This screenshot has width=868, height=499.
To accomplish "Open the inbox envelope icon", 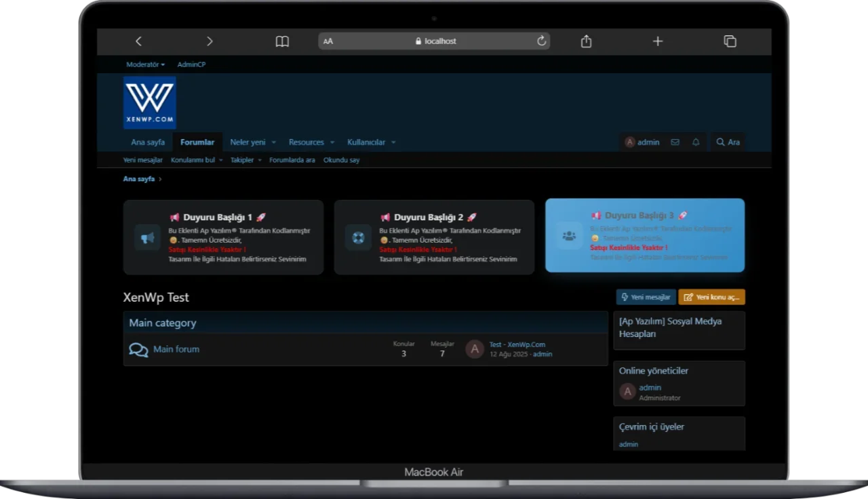I will (675, 142).
